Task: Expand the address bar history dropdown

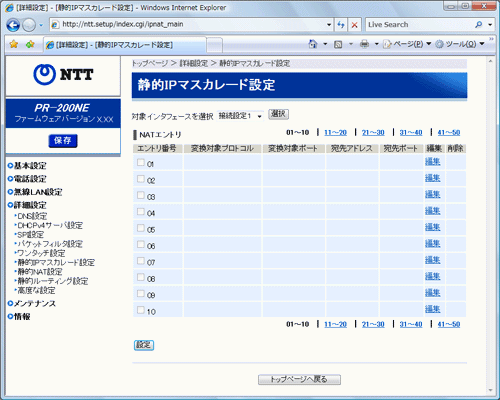Action: click(329, 25)
